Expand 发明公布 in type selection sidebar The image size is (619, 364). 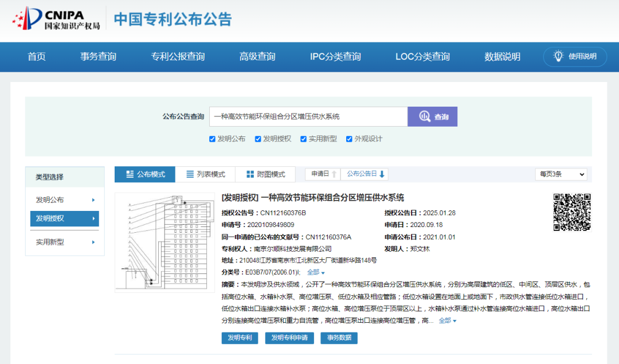coord(93,200)
